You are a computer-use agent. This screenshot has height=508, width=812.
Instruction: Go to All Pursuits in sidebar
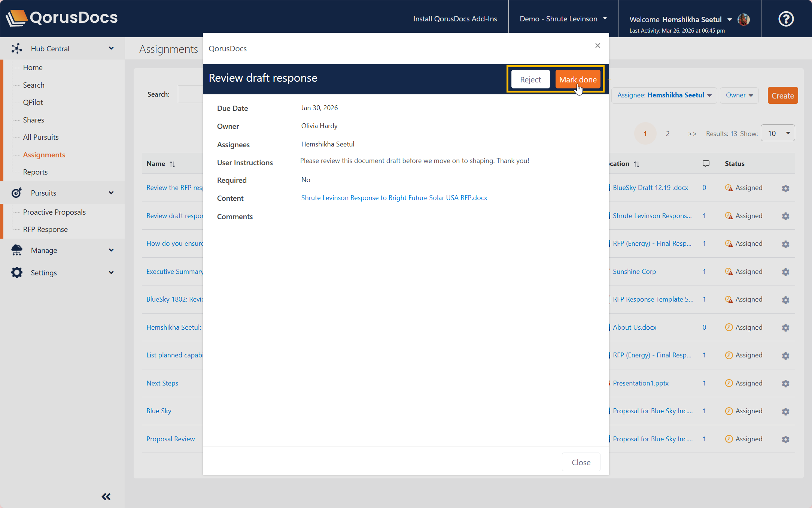pos(41,137)
